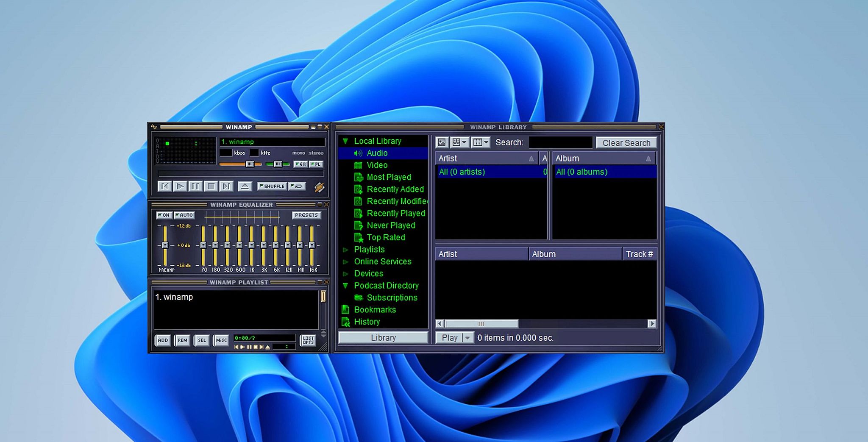
Task: Collapse the Local Library tree node
Action: (345, 141)
